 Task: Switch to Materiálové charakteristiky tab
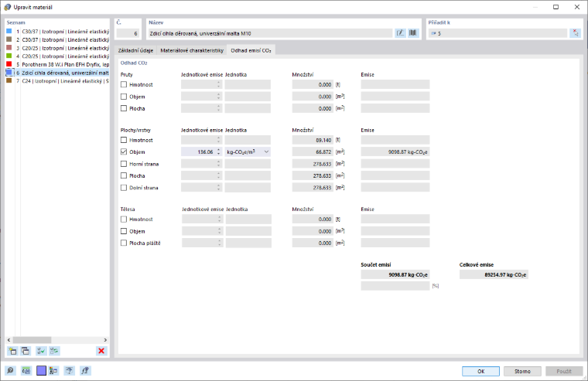[192, 50]
